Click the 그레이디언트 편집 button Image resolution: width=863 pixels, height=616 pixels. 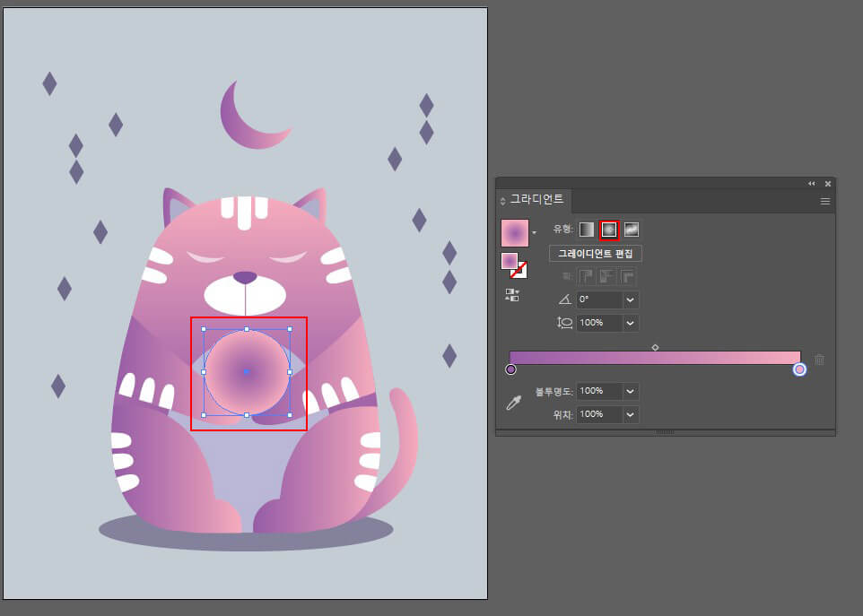click(x=596, y=254)
